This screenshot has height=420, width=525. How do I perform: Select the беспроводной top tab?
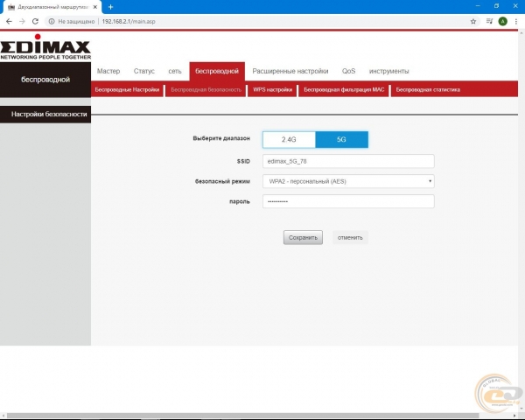click(217, 71)
